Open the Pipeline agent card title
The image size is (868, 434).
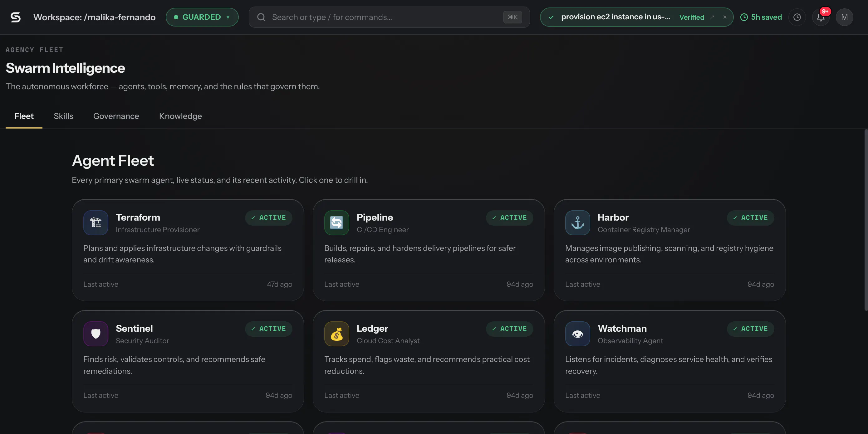point(375,217)
